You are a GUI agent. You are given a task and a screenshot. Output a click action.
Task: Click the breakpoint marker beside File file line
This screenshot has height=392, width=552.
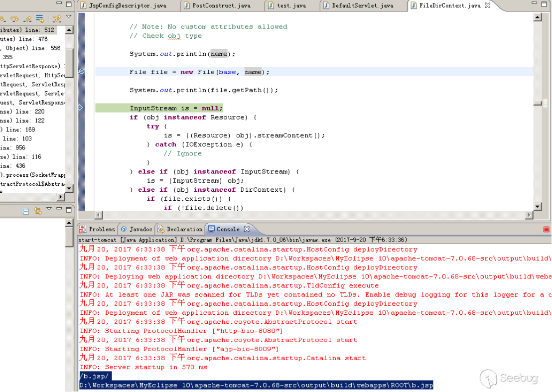tap(81, 72)
